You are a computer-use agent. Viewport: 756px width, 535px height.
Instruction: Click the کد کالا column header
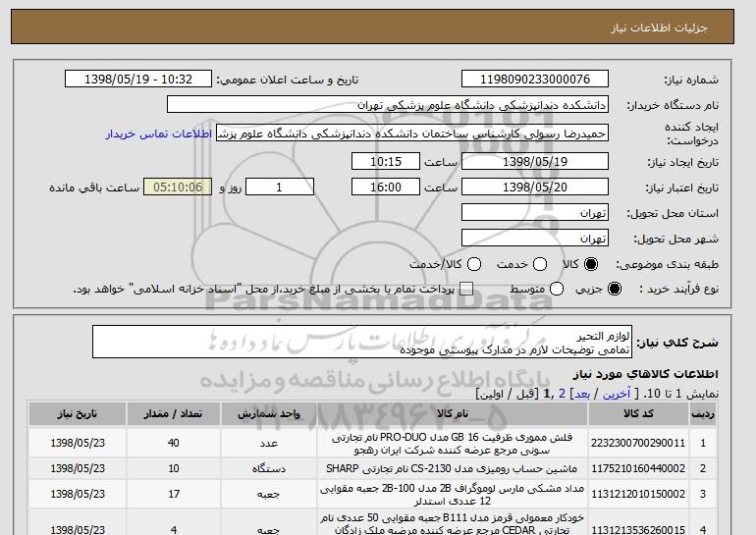(x=638, y=414)
